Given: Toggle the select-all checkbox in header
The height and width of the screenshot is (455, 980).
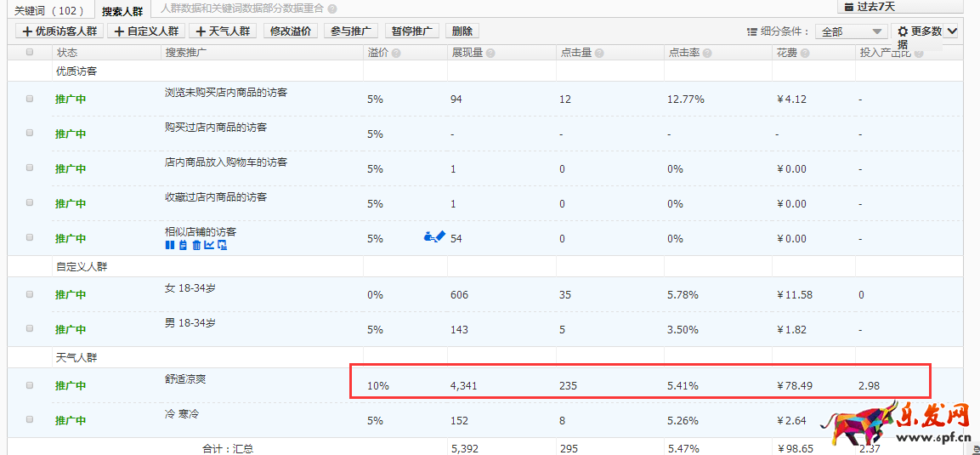Looking at the screenshot, I should coord(30,53).
